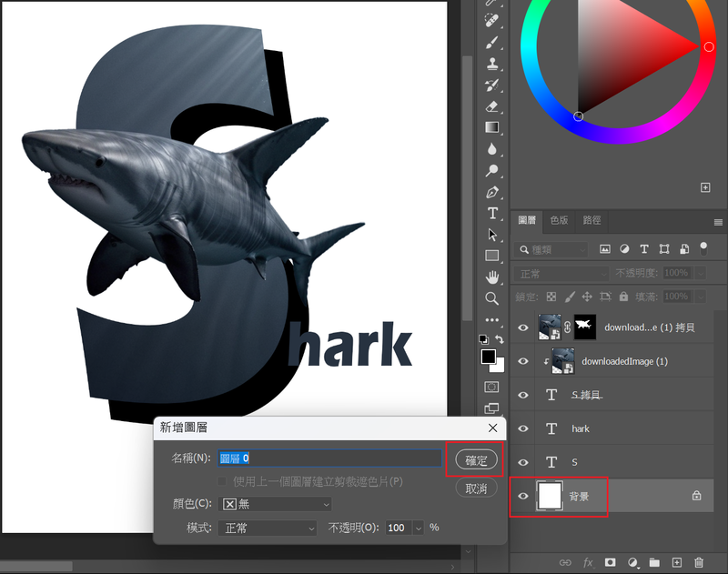This screenshot has height=574, width=728.
Task: Toggle visibility of the hark text layer
Action: [523, 428]
